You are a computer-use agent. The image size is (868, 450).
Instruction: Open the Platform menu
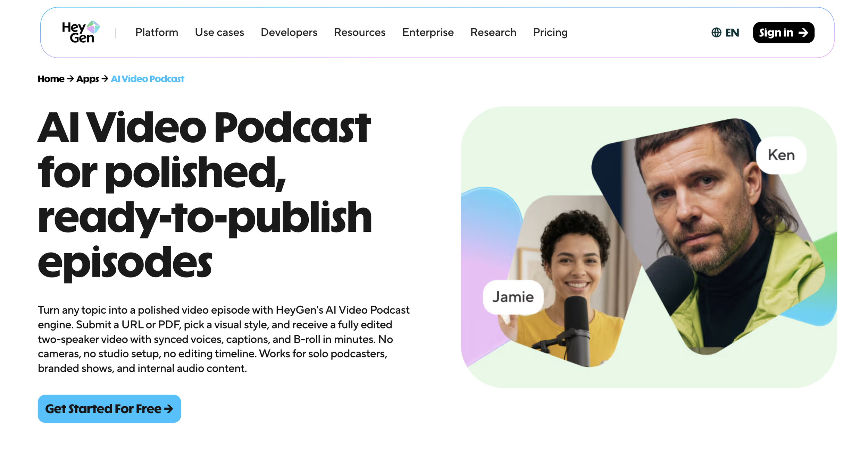coord(157,32)
